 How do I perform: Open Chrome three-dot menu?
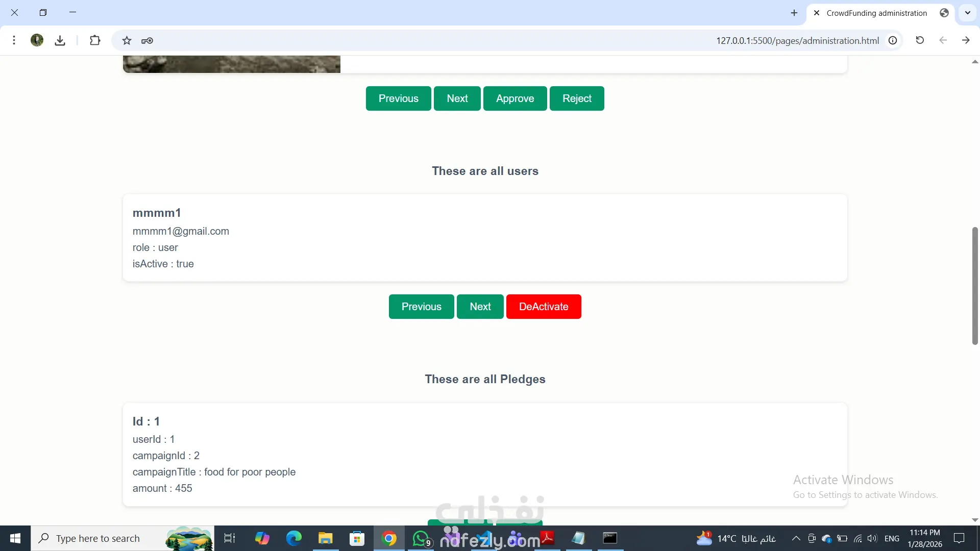[x=14, y=40]
